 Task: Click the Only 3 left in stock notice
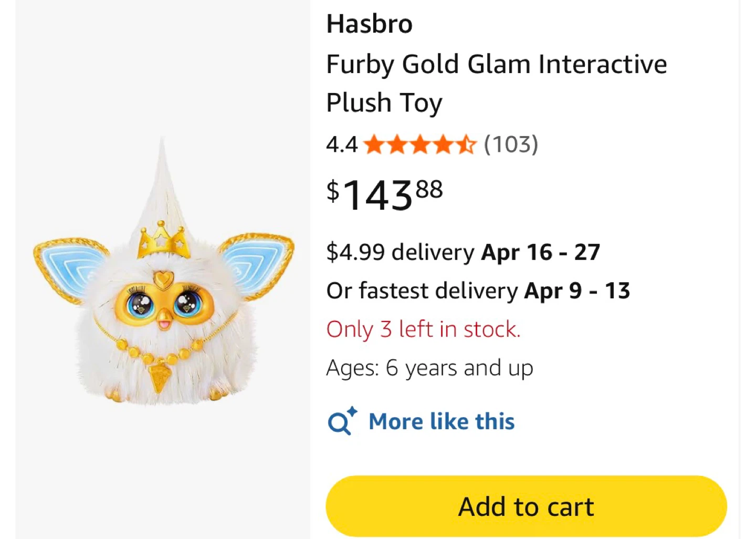pos(423,329)
